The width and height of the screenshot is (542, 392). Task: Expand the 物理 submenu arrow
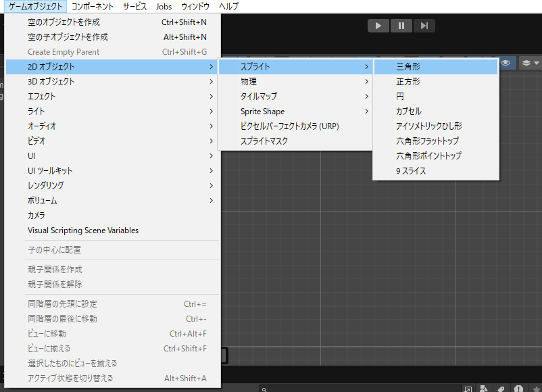click(x=367, y=82)
